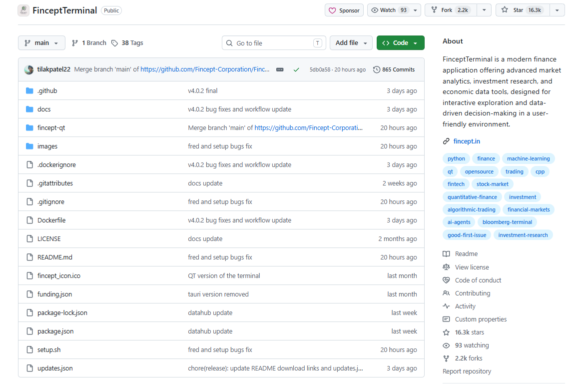Open the star lists dropdown arrow
Screen dimensions: 588x385
tap(557, 10)
